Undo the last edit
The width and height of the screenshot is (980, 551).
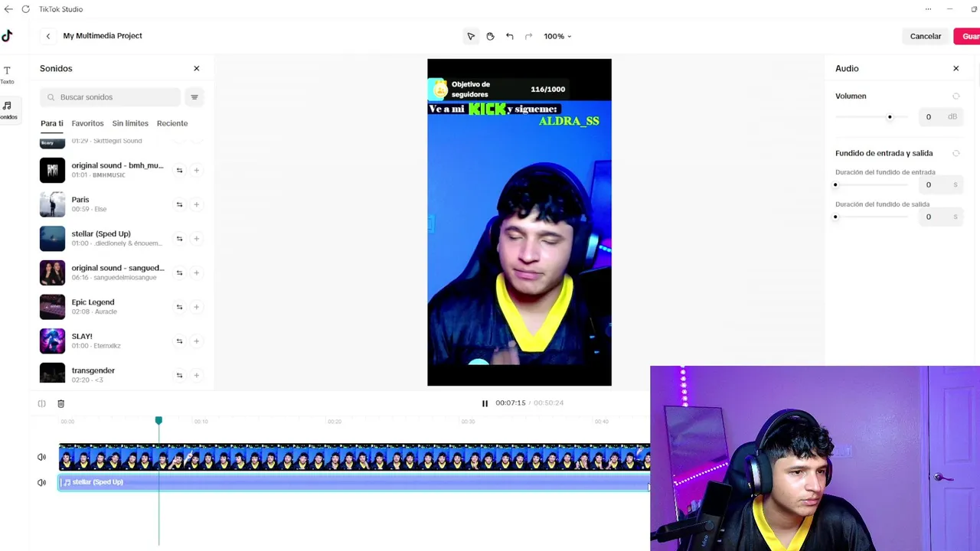(x=509, y=36)
